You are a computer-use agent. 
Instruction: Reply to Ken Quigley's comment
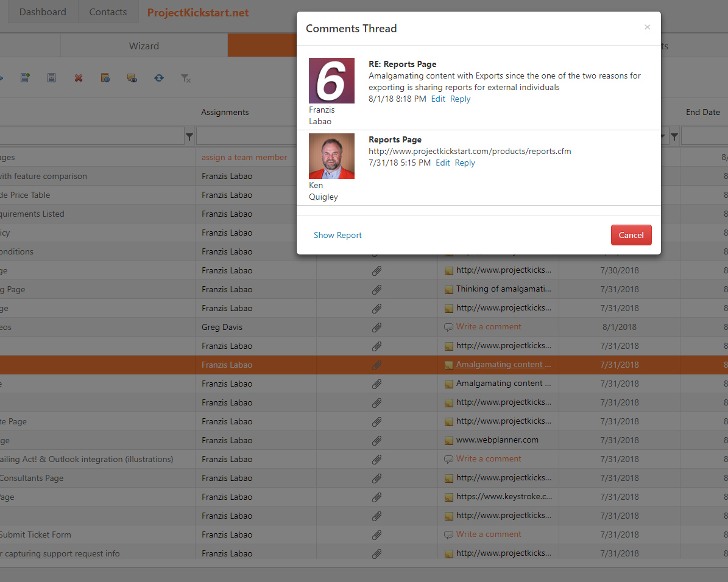tap(465, 163)
